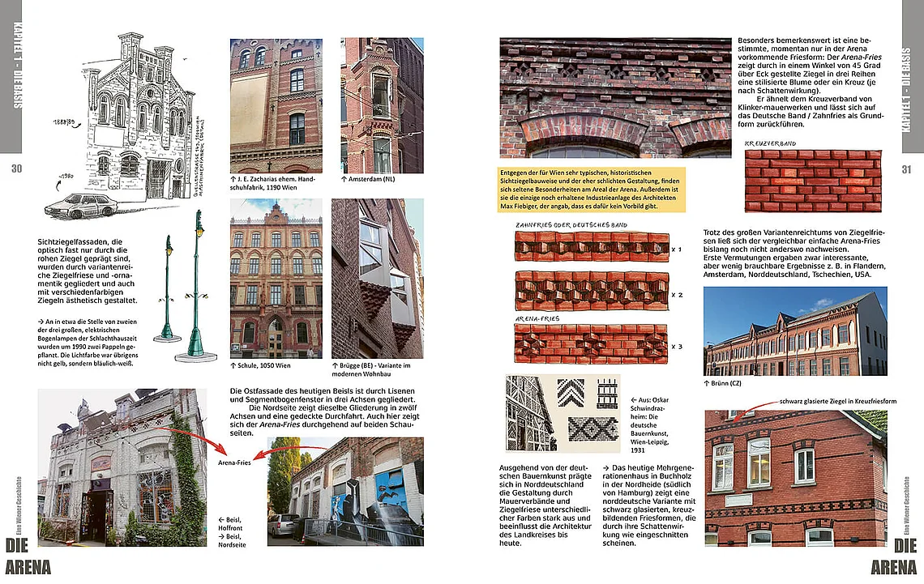924x584 pixels.
Task: Click the large Arena-Fries brick close-up photo
Action: [615, 98]
